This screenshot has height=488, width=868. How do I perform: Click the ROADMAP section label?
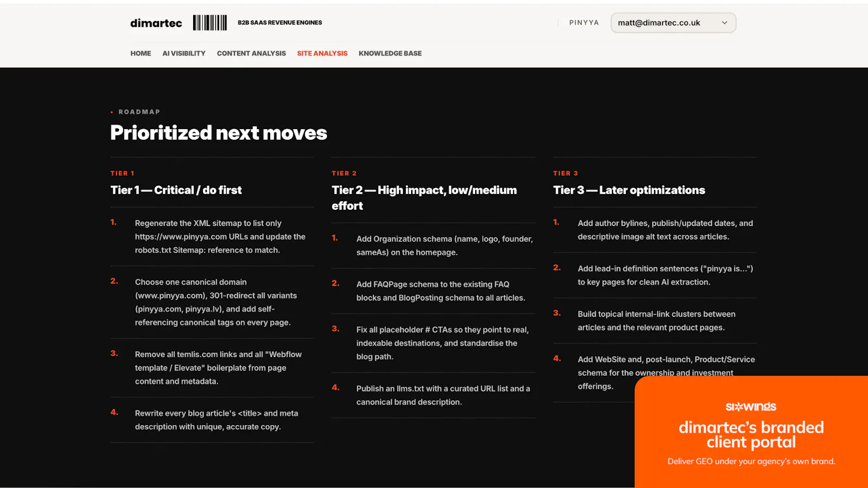click(139, 112)
